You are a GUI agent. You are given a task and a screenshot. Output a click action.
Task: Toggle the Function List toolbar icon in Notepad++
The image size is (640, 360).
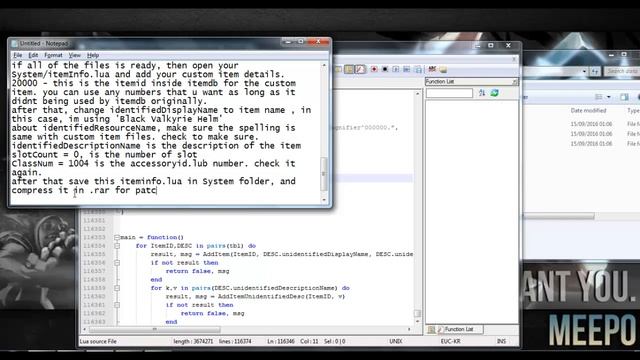tap(360, 69)
